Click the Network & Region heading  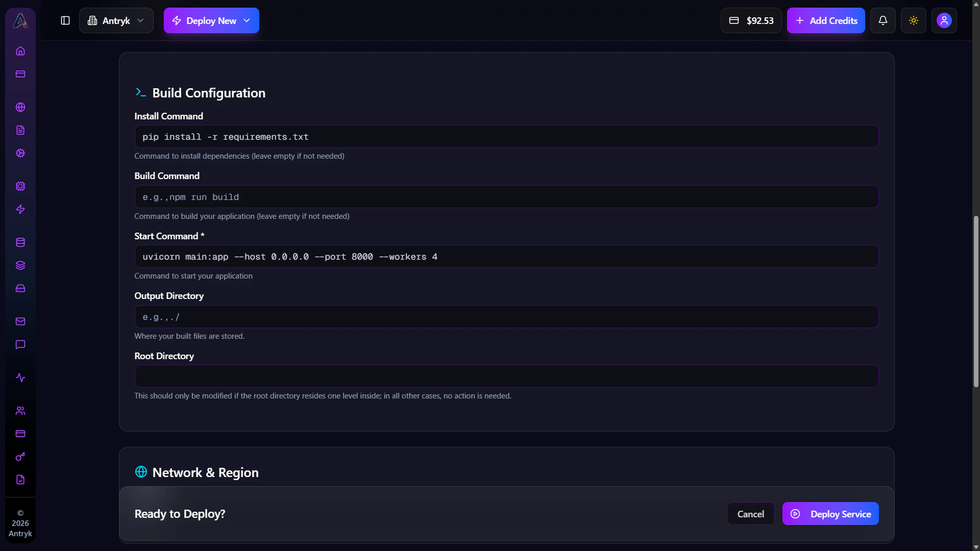pos(205,472)
